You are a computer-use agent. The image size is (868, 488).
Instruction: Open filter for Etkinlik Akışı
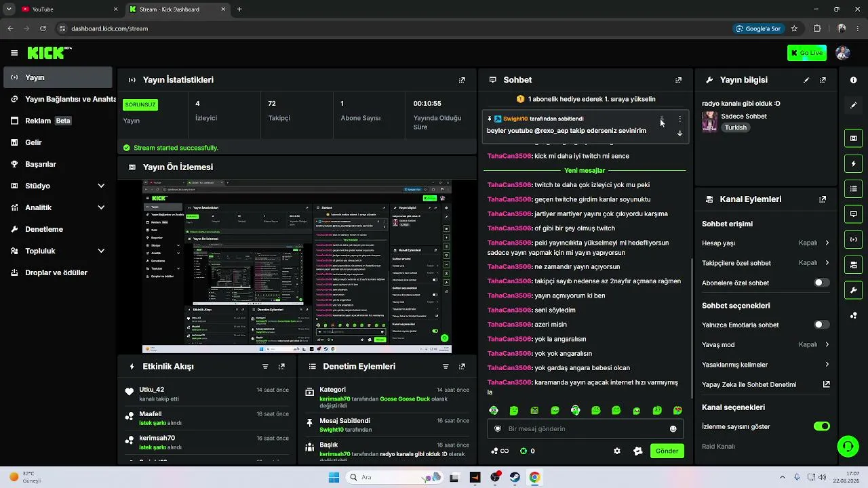[x=265, y=367]
